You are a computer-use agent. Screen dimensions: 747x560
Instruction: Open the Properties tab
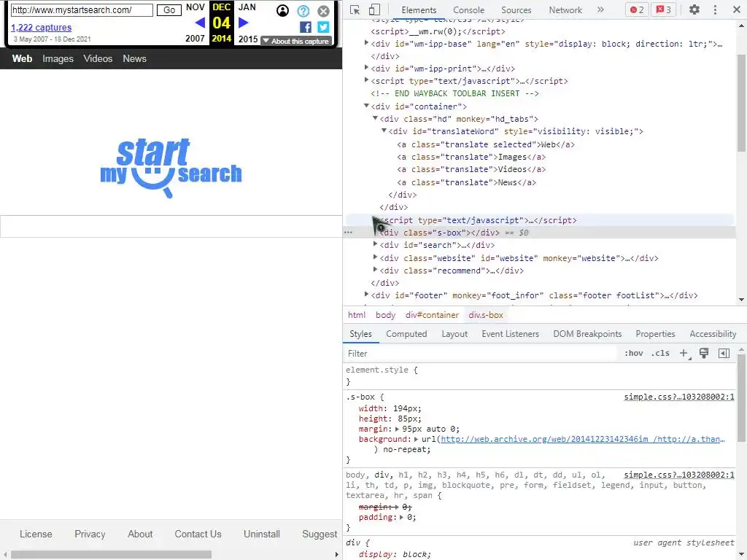(x=655, y=334)
